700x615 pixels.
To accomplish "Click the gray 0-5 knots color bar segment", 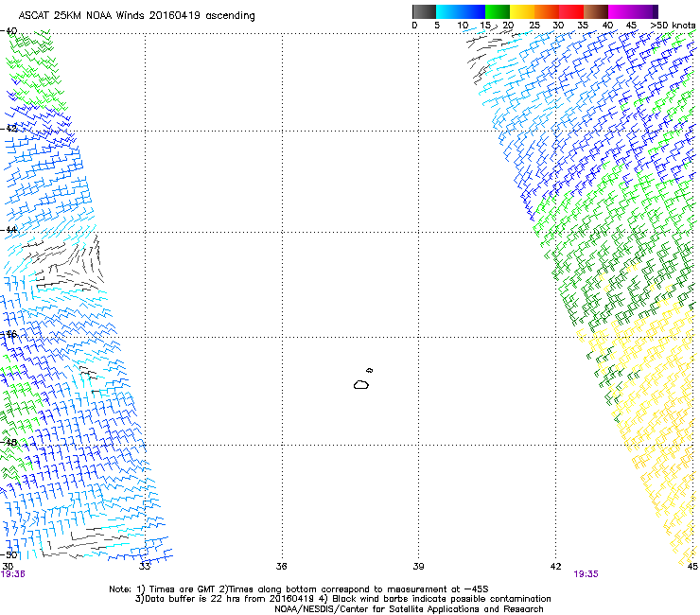I will tap(424, 11).
